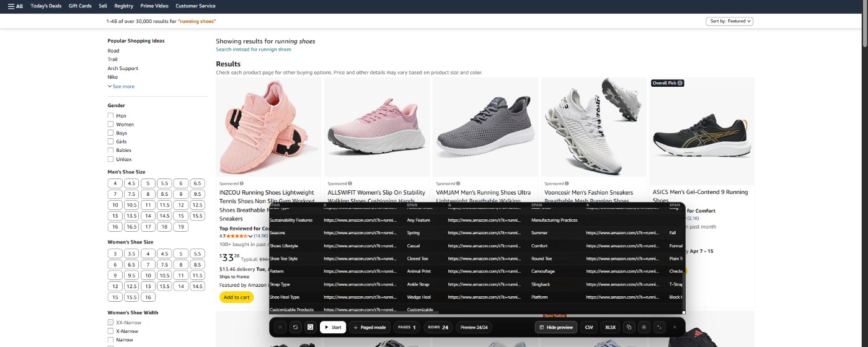The image size is (868, 347).
Task: Click the Sponsored info icon on INZCOU product
Action: [x=242, y=183]
